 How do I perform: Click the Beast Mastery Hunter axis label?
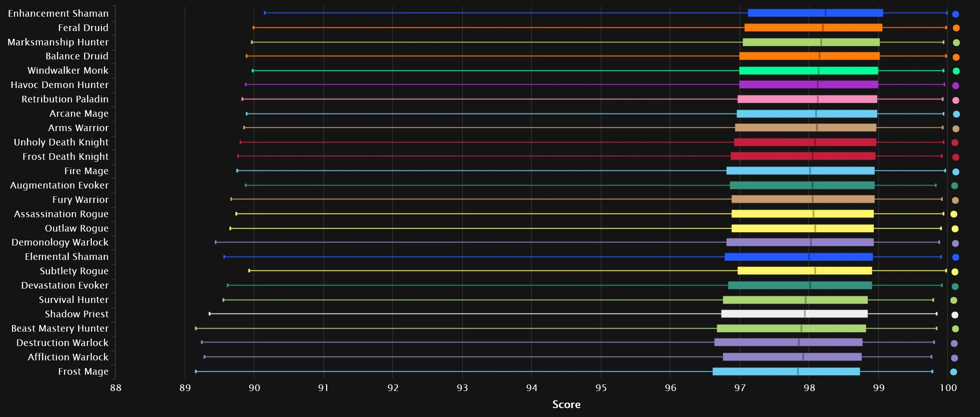click(x=60, y=329)
